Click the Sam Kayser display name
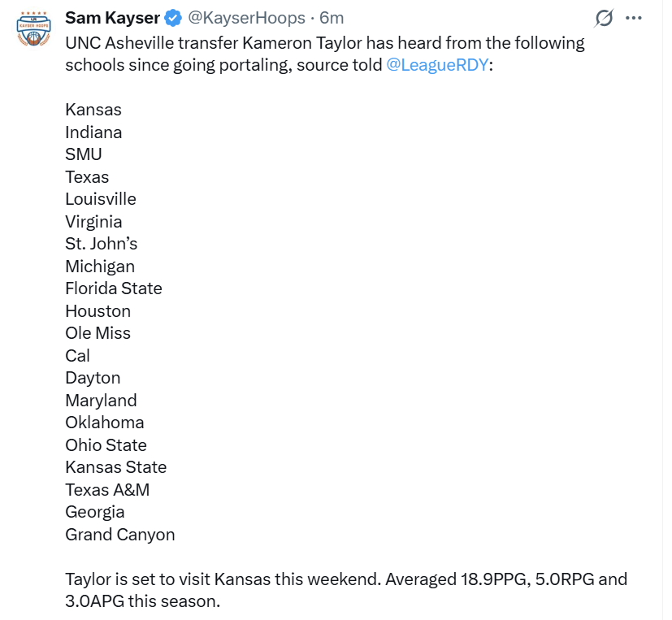The image size is (672, 620). coord(112,18)
